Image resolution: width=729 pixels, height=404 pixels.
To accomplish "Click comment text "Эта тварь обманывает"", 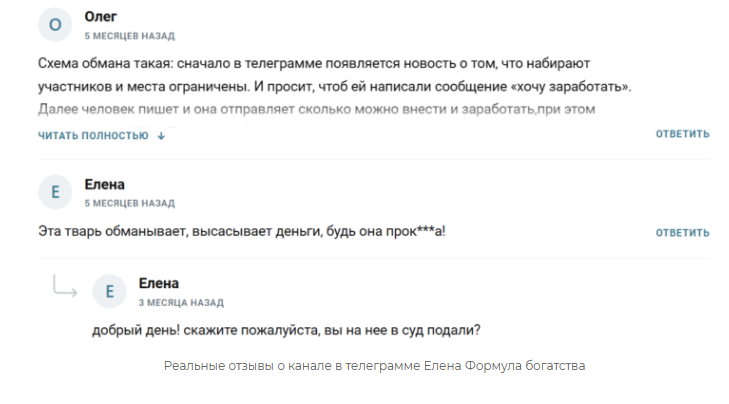I will [240, 232].
